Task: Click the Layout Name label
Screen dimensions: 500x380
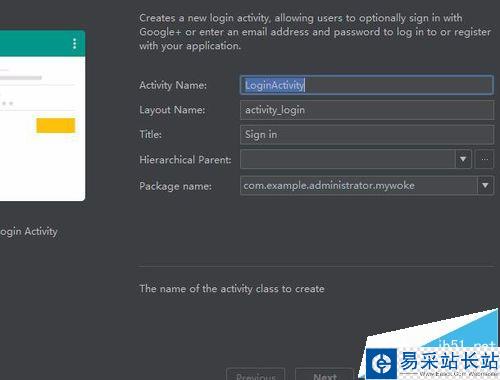Action: 172,110
